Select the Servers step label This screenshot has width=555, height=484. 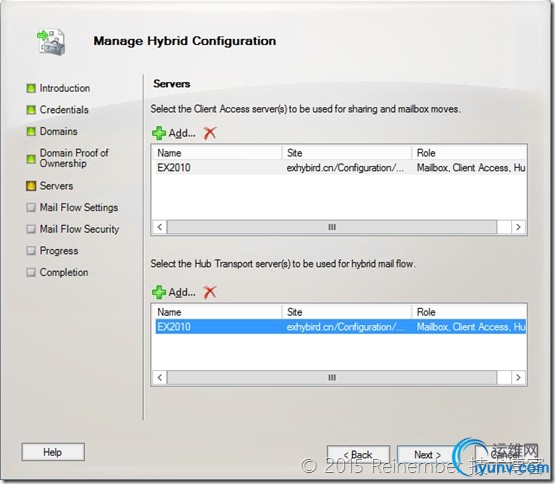(x=56, y=186)
